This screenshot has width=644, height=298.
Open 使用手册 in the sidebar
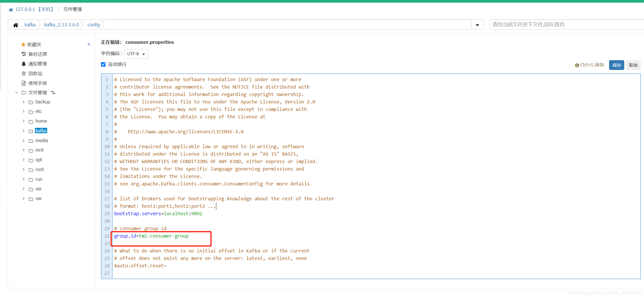coord(38,83)
